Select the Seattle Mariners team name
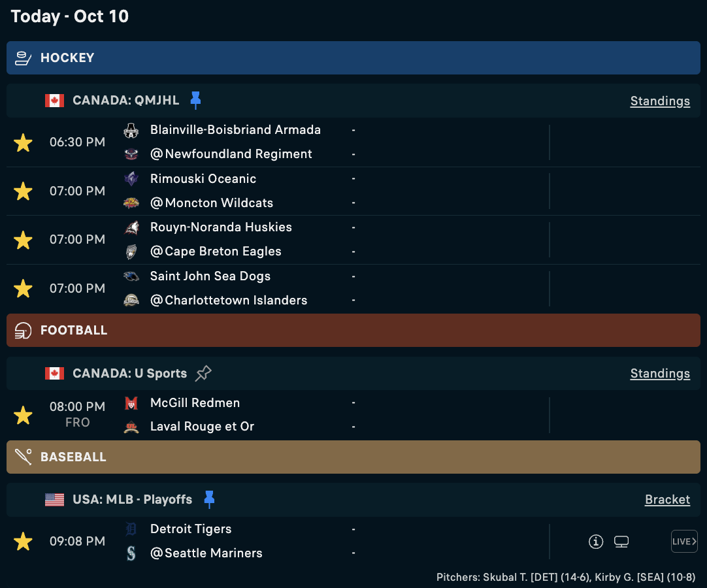Image resolution: width=707 pixels, height=588 pixels. click(213, 553)
